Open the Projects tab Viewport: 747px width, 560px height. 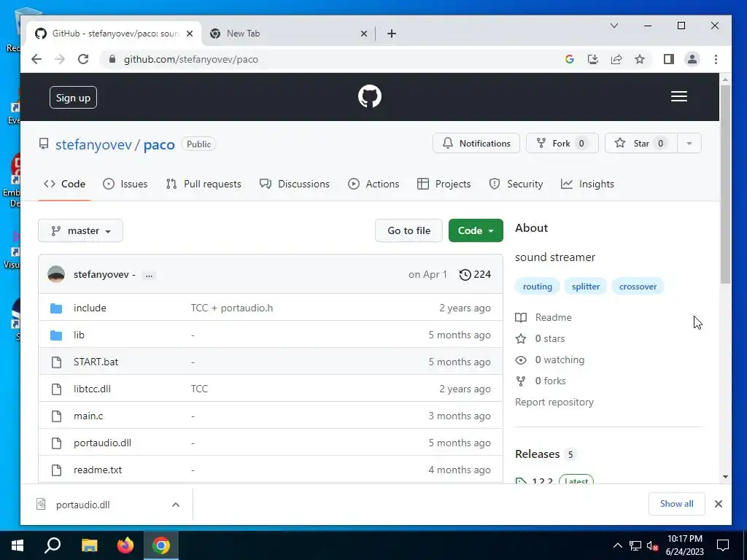pyautogui.click(x=444, y=184)
